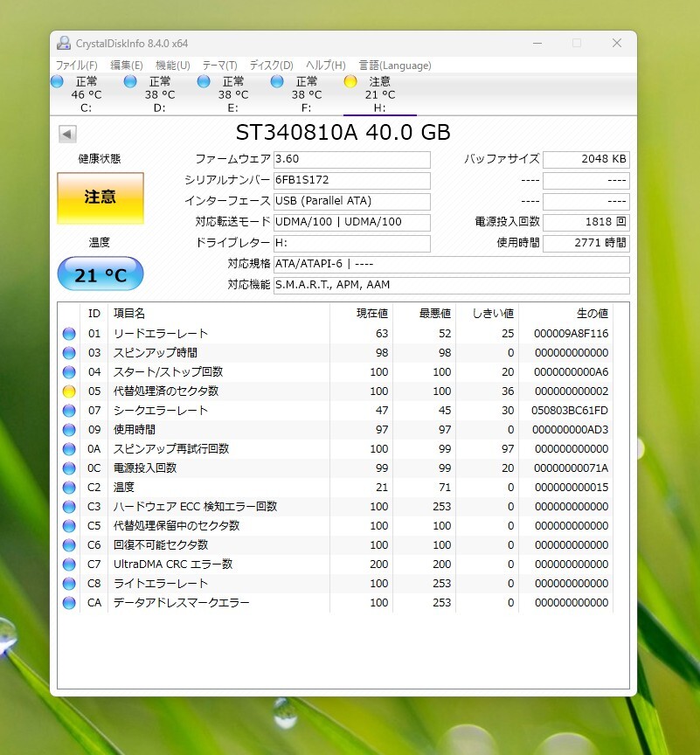Screen dimensions: 700x755
Task: Click raw value 0000000000A6
Action: (x=572, y=372)
